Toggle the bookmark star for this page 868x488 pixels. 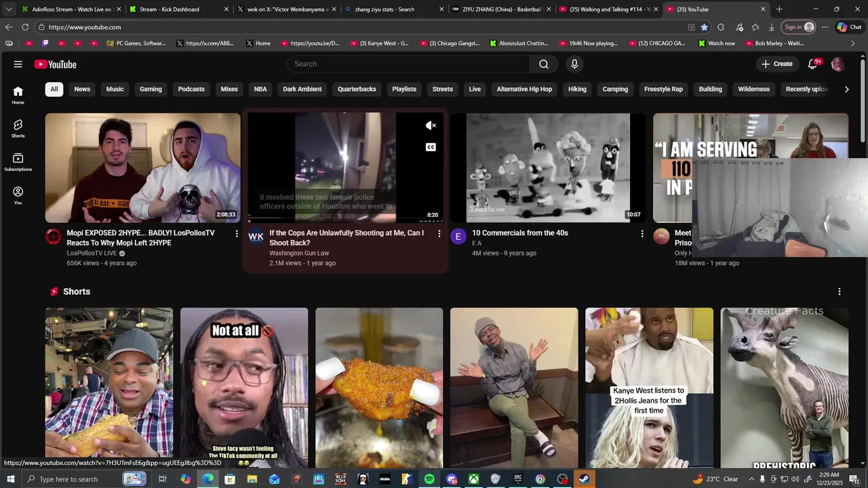(x=705, y=27)
